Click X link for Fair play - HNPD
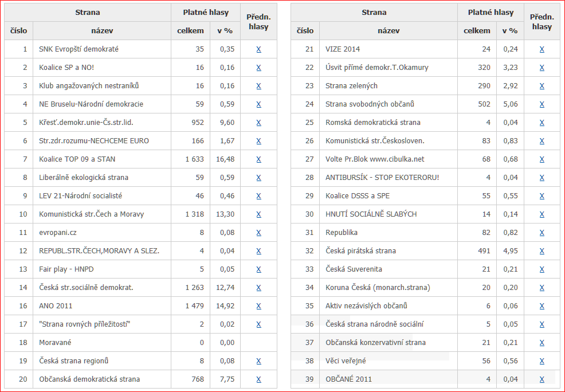Image resolution: width=565 pixels, height=392 pixels. pyautogui.click(x=258, y=270)
